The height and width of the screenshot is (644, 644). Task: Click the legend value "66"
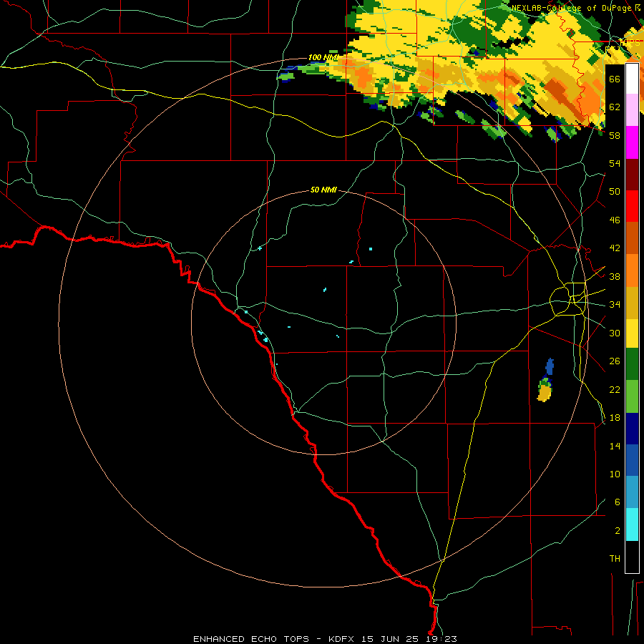point(615,79)
